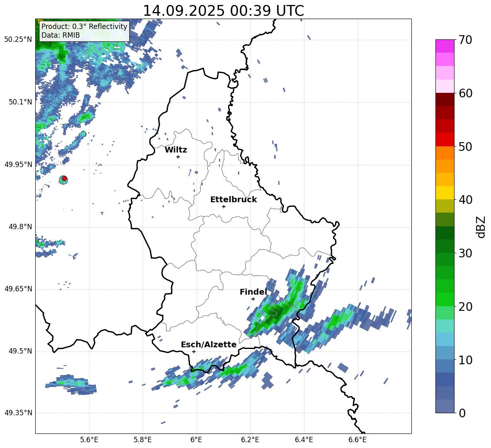491x448 pixels.
Task: Select the bright red band just above 50 dBZ
Action: point(445,140)
